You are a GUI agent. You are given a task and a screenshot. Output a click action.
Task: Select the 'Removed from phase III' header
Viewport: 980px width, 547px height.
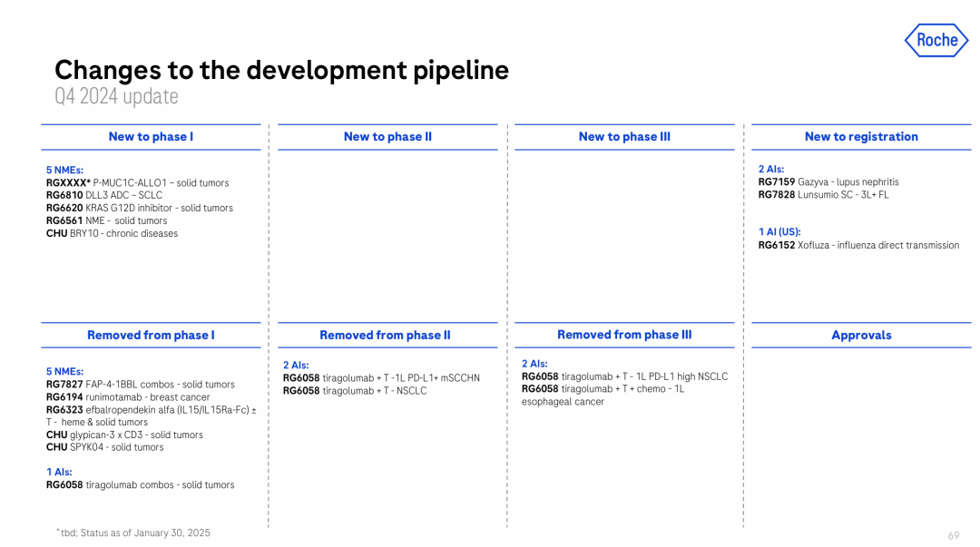(624, 335)
